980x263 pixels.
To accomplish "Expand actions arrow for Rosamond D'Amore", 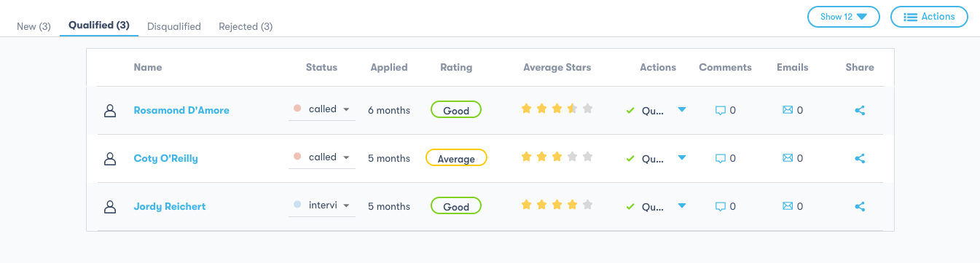I will tap(682, 109).
